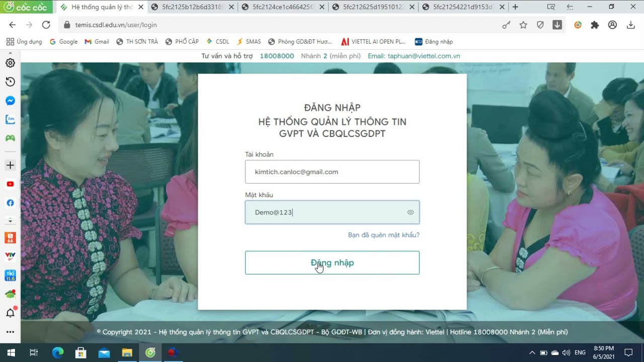
Task: Open the 'Bạn đã quên mật khẩu?' link
Action: [x=383, y=235]
